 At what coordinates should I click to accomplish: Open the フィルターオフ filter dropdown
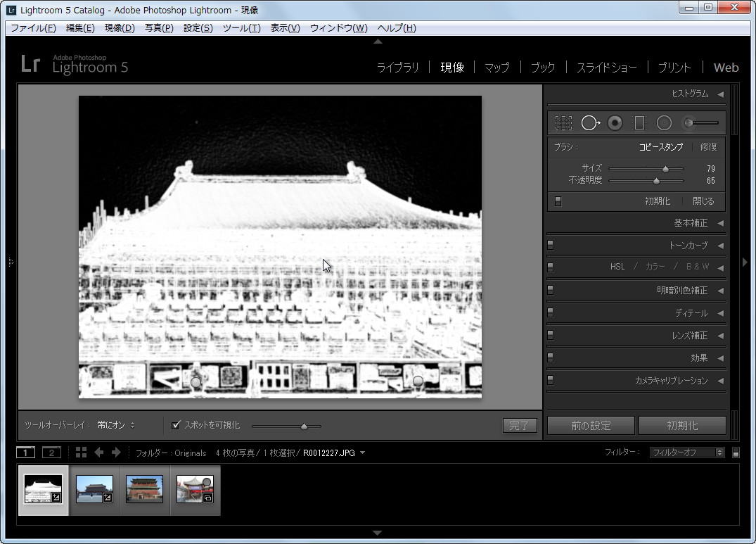[686, 453]
